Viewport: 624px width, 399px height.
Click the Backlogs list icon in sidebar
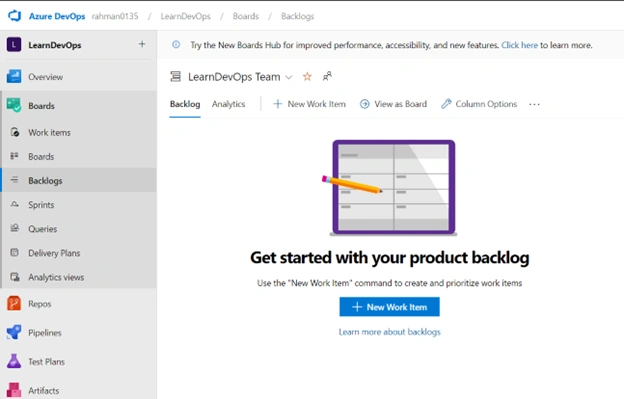click(14, 180)
